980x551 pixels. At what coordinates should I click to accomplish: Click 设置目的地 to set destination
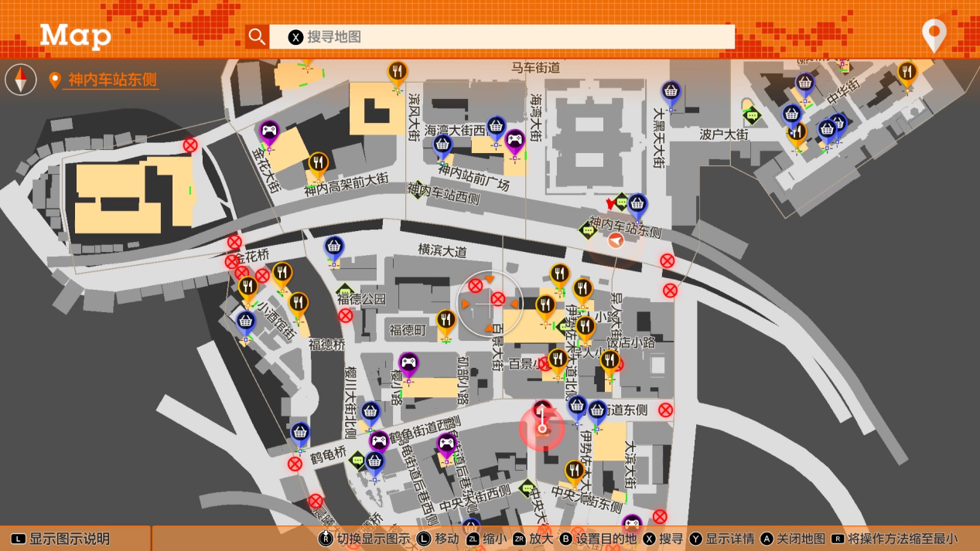598,539
